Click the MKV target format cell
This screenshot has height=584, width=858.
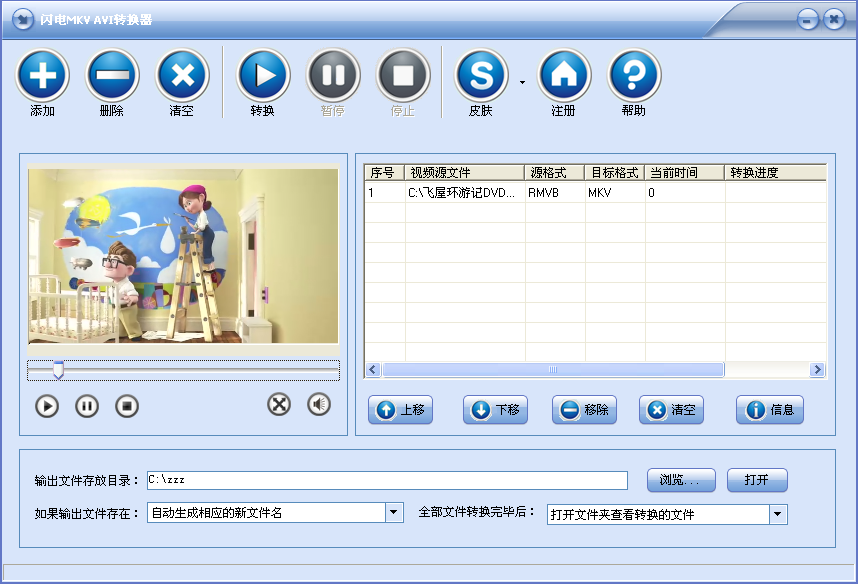click(x=615, y=193)
